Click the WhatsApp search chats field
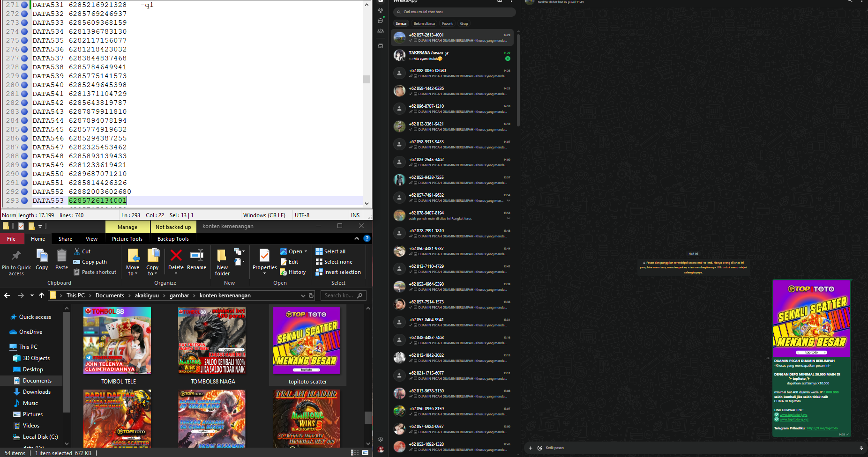Screen dimensions: 868x457 coord(454,12)
